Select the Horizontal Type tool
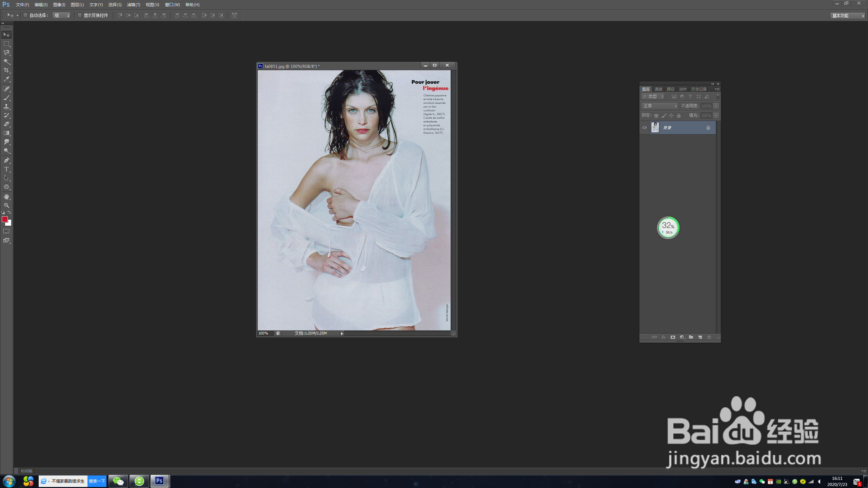 [x=6, y=169]
